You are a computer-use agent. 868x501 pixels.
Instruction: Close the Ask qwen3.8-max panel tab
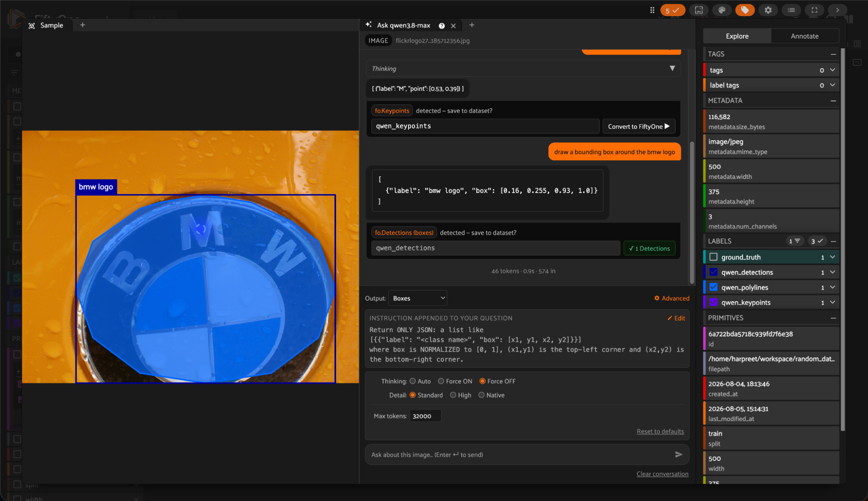(x=453, y=26)
